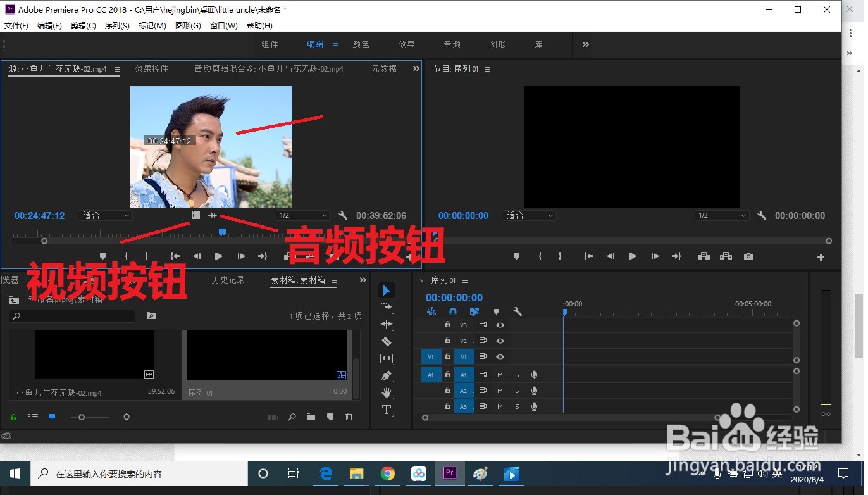This screenshot has width=868, height=495.
Task: Select the Type tool
Action: pos(387,409)
